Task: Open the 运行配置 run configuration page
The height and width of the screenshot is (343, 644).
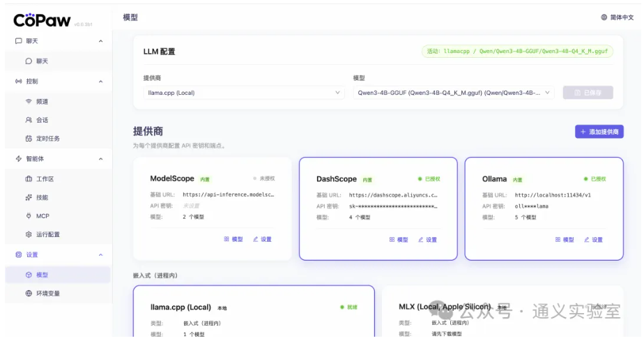Action: coord(58,234)
